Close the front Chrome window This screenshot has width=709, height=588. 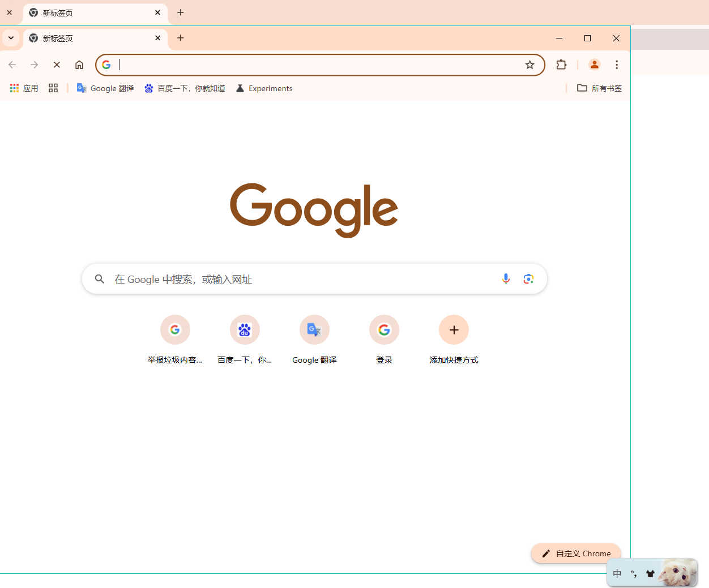[x=616, y=38]
